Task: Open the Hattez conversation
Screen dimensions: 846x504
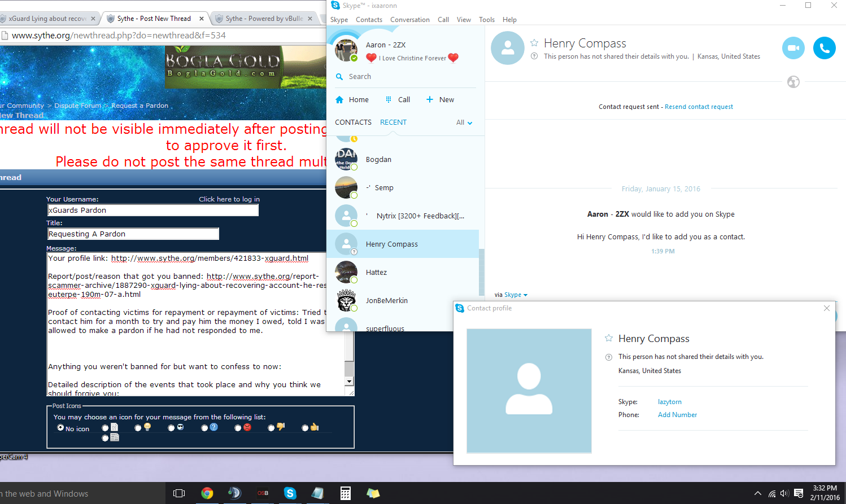Action: click(x=403, y=273)
